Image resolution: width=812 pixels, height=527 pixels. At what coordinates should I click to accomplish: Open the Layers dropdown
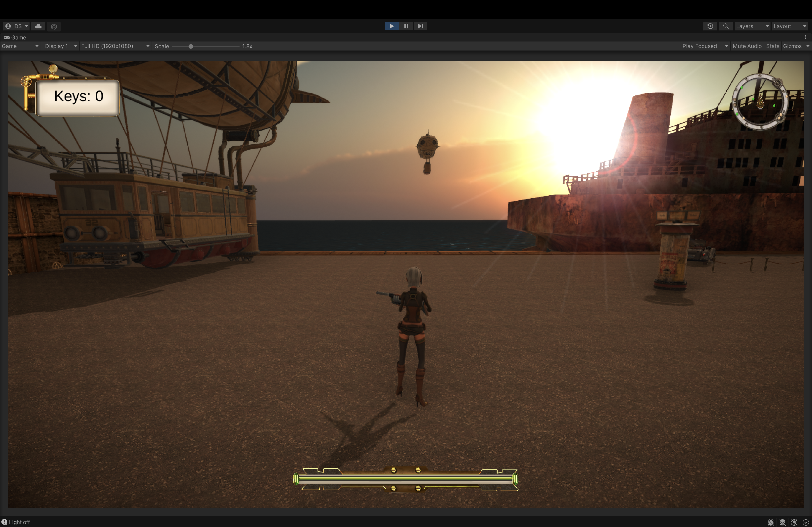(752, 26)
